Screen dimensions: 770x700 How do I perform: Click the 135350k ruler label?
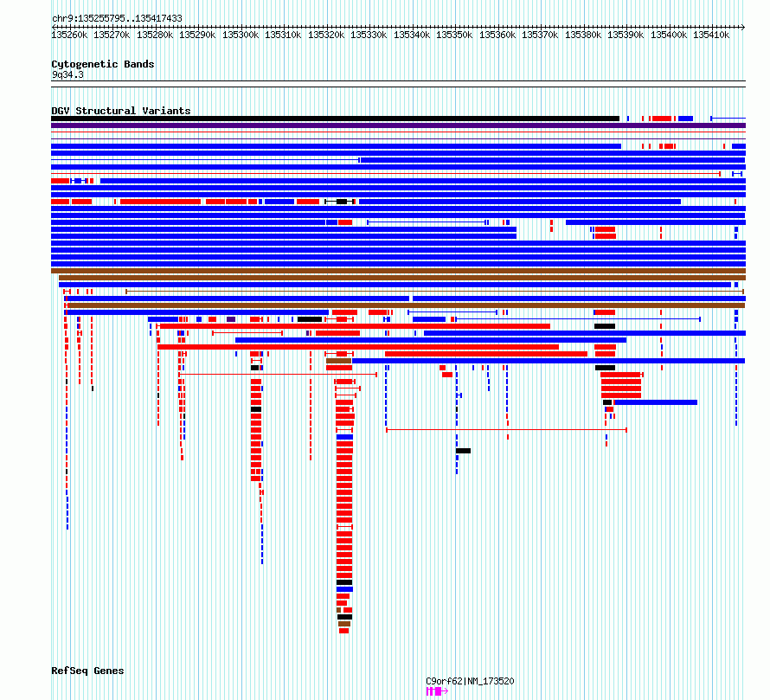pyautogui.click(x=454, y=35)
